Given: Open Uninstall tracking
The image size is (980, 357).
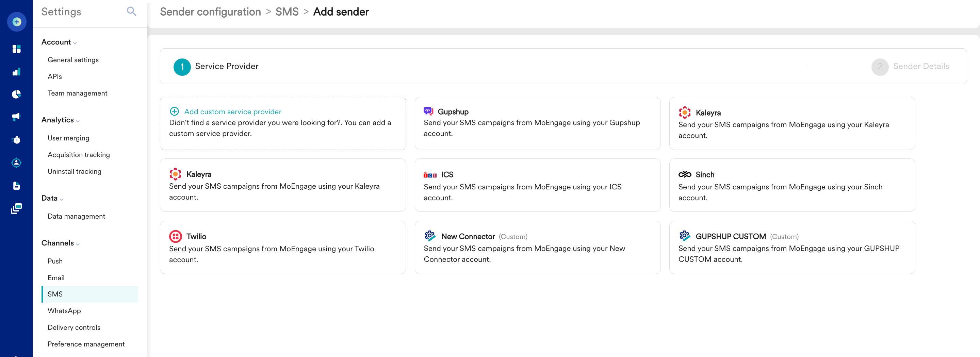Looking at the screenshot, I should 75,171.
